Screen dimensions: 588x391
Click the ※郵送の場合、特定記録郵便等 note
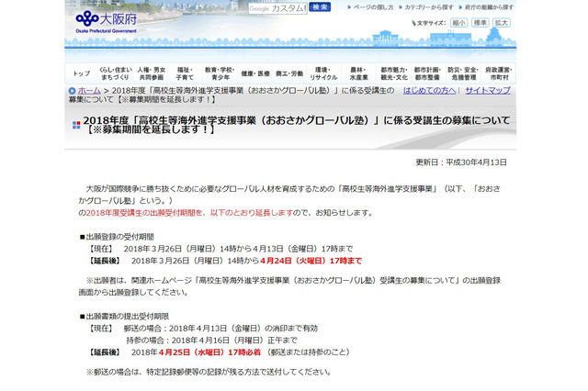(209, 373)
